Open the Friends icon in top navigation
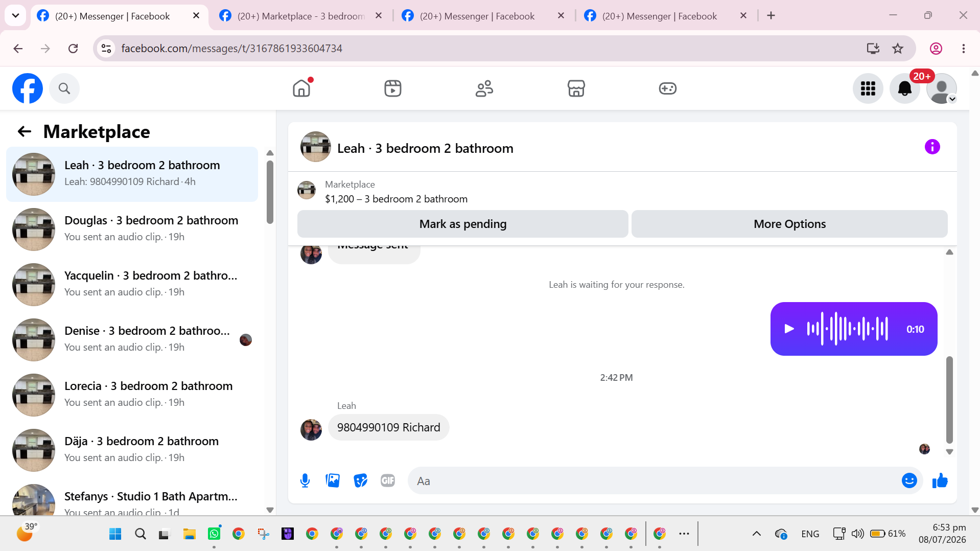The width and height of the screenshot is (980, 551). pos(484,88)
